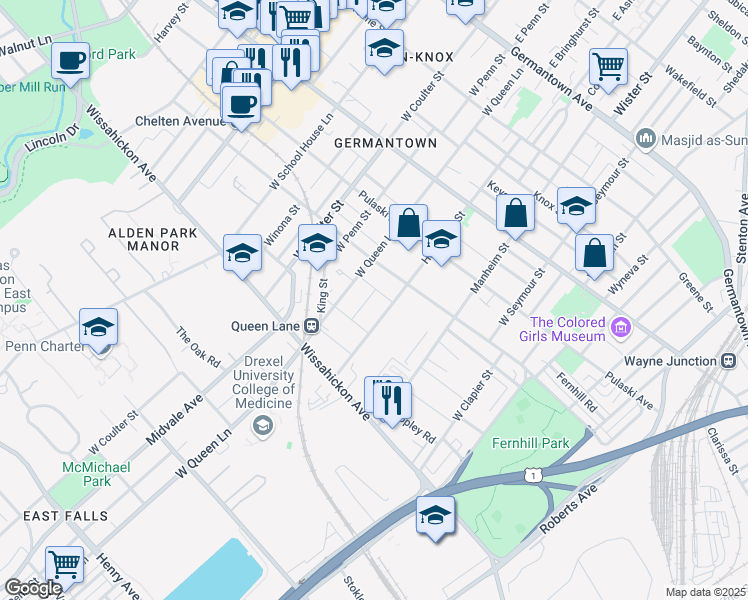
Task: Click the shopping bag marker near Pulaski and W Queen
Action: [408, 226]
